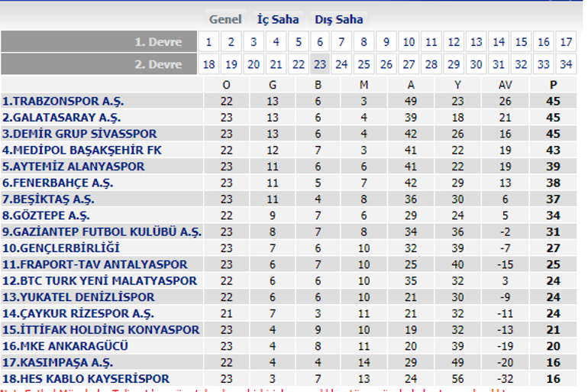Image resolution: width=588 pixels, height=392 pixels.
Task: Select week 23 in 2. Devre
Action: pos(320,64)
